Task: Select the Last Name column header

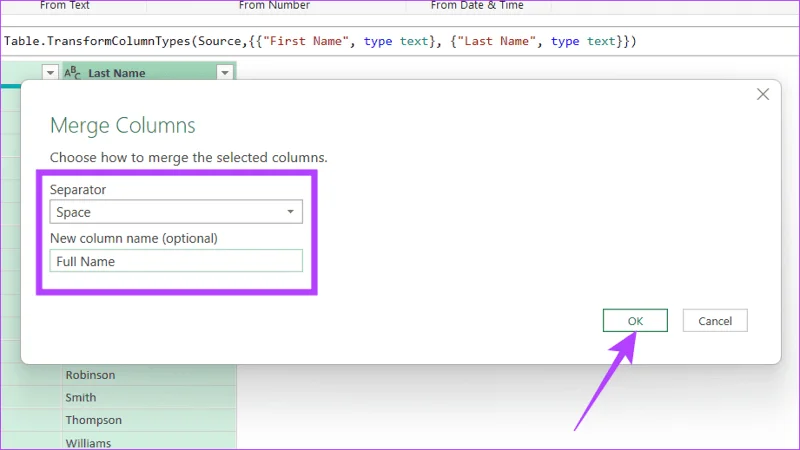Action: pos(148,72)
